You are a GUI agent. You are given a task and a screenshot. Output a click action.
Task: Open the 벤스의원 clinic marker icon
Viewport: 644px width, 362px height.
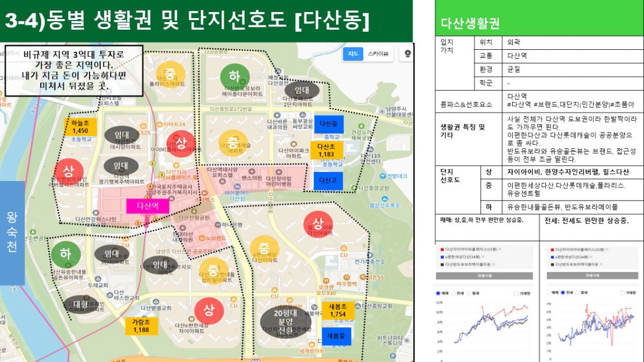[252, 171]
